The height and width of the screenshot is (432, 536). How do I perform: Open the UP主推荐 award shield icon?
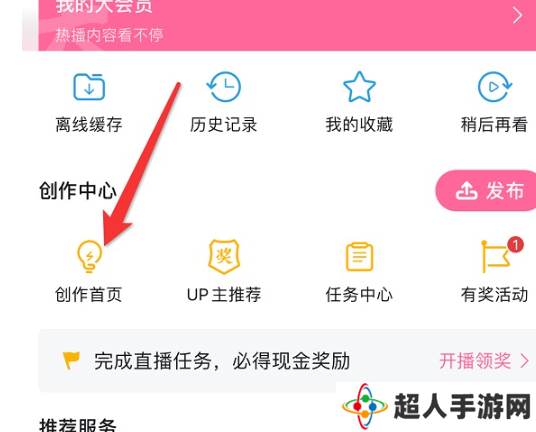pos(224,256)
